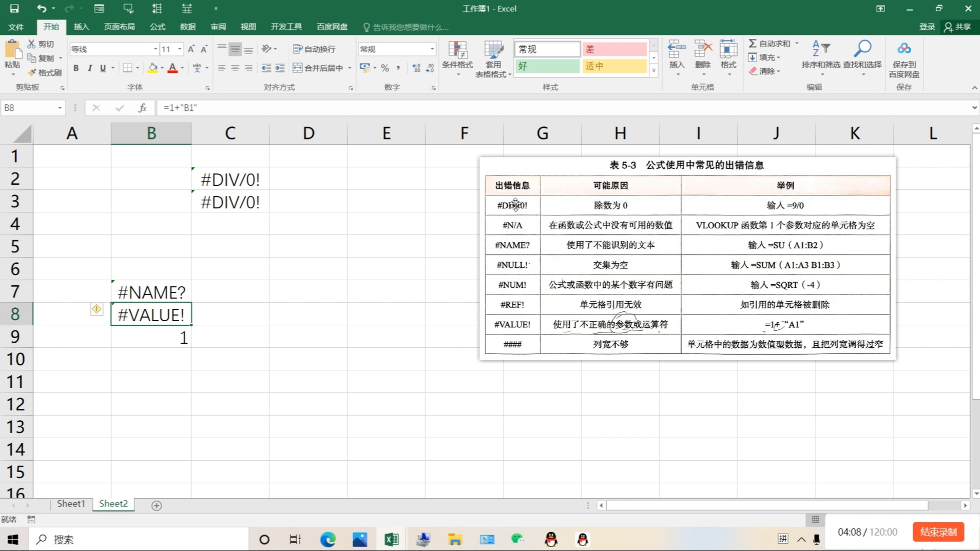Open the font name dropdown
Image resolution: width=980 pixels, height=551 pixels.
[155, 49]
